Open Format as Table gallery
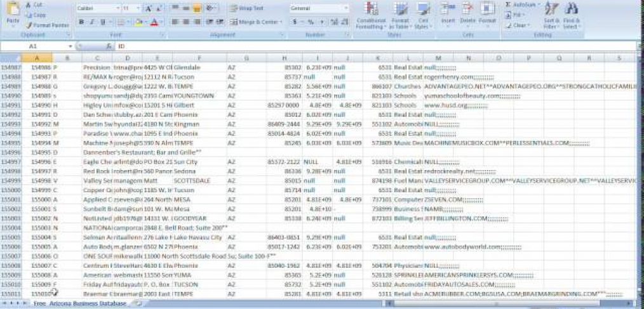Screen dimensions: 644x309 (399, 16)
